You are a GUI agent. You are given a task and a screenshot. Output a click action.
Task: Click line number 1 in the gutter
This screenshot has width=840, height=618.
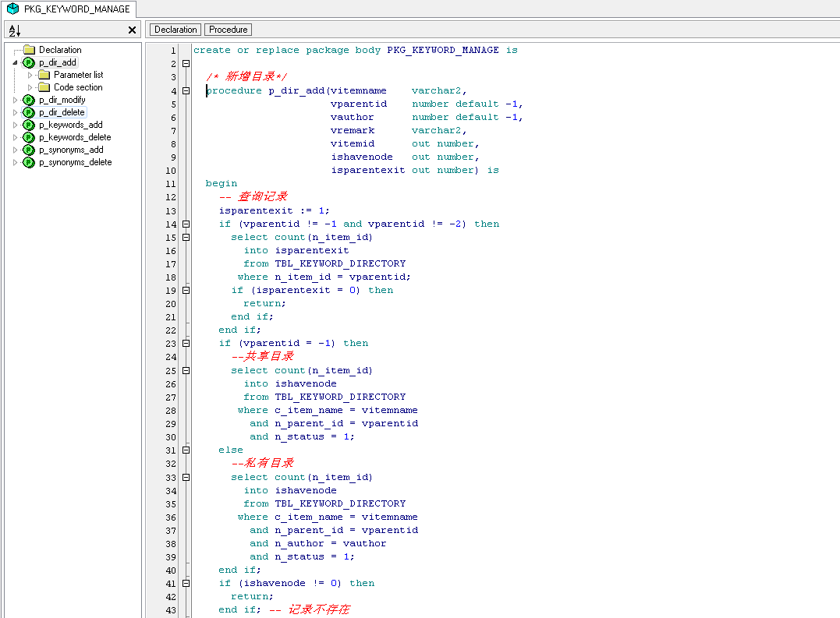173,51
